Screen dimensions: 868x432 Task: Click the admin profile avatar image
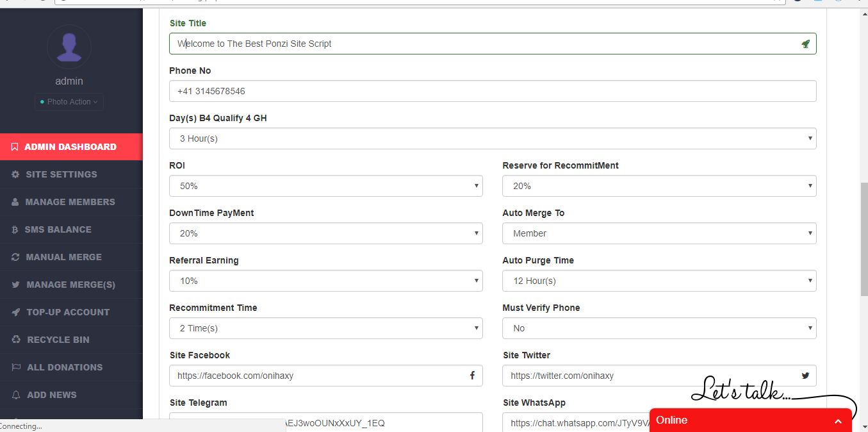[x=69, y=46]
